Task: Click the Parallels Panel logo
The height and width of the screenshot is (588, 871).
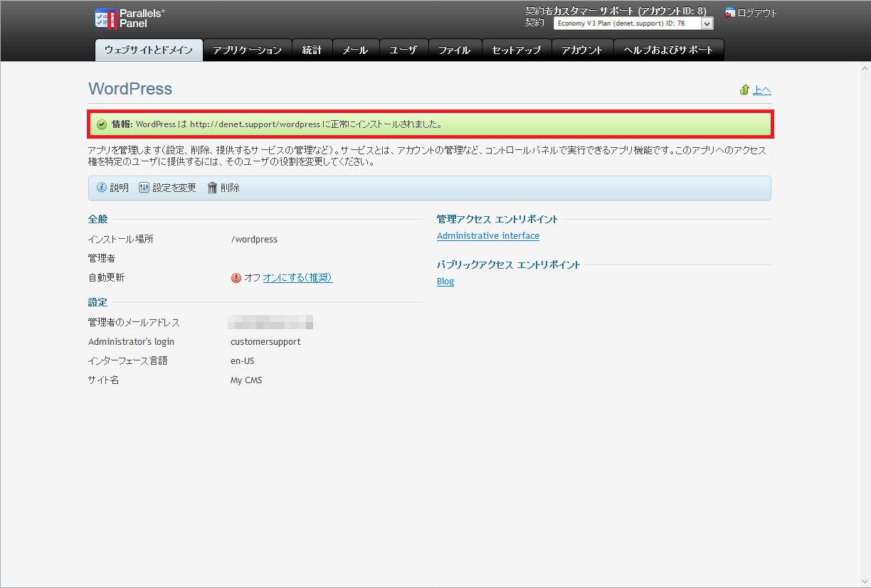Action: tap(130, 18)
